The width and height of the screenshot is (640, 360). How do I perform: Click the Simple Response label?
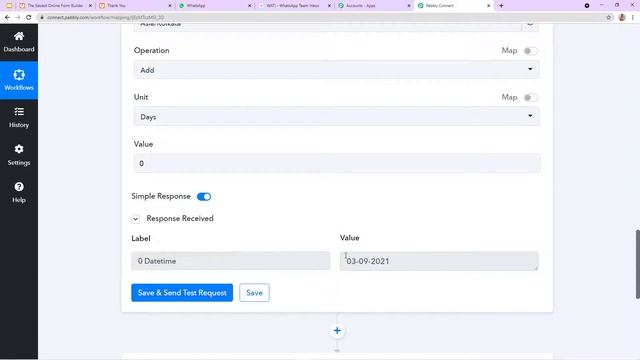click(x=161, y=196)
